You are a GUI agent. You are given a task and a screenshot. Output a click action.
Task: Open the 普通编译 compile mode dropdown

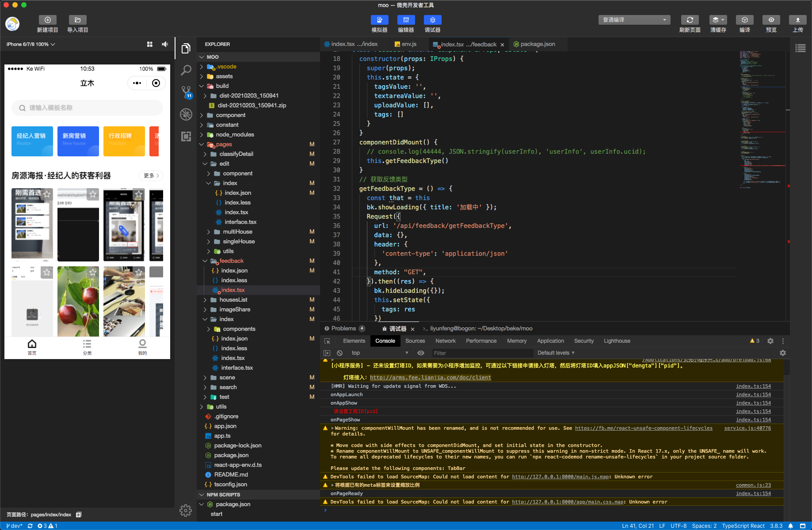pyautogui.click(x=634, y=20)
